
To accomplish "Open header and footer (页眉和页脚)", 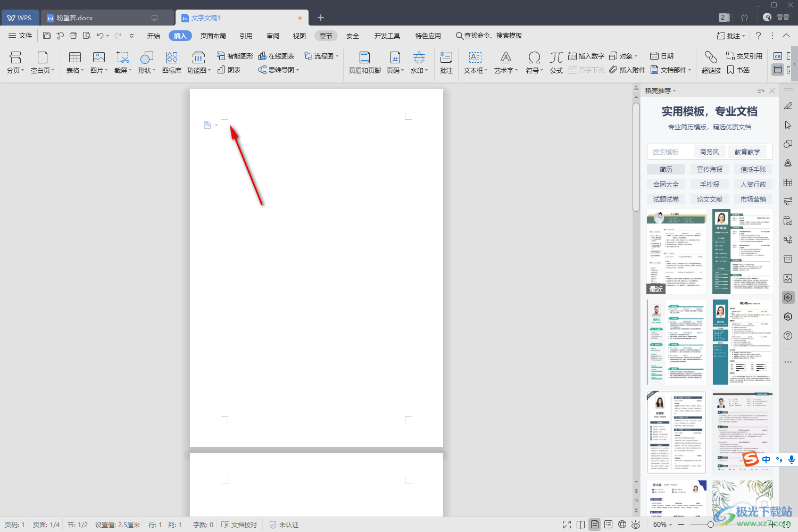I will point(364,63).
